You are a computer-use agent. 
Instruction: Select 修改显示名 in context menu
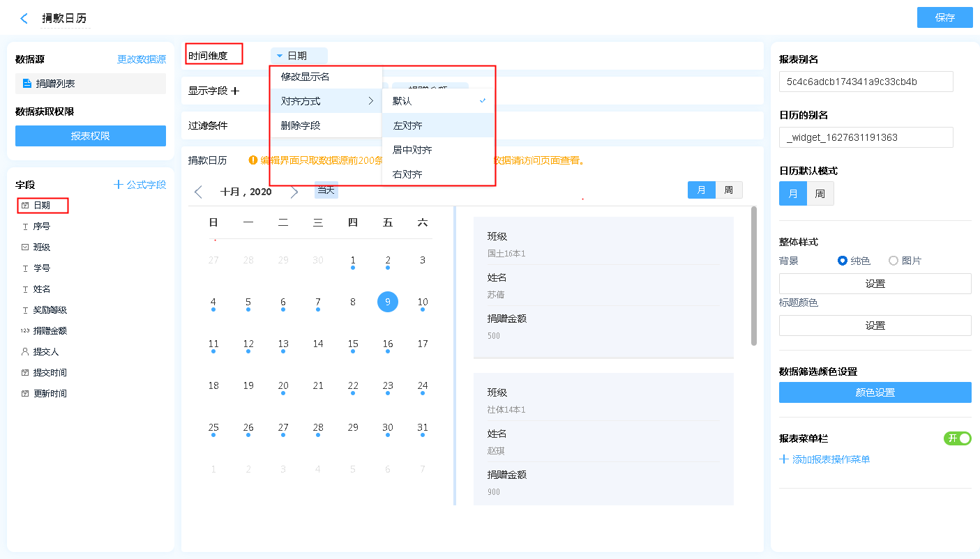[x=306, y=77]
